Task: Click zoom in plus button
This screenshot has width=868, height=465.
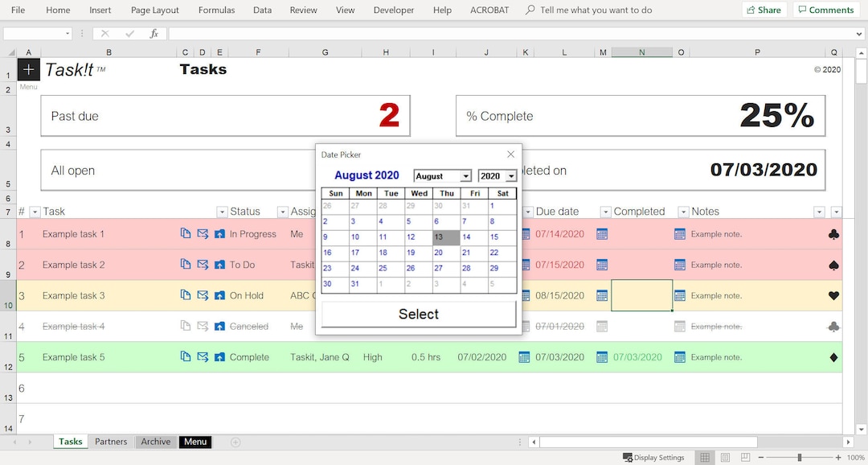Action: click(x=837, y=457)
